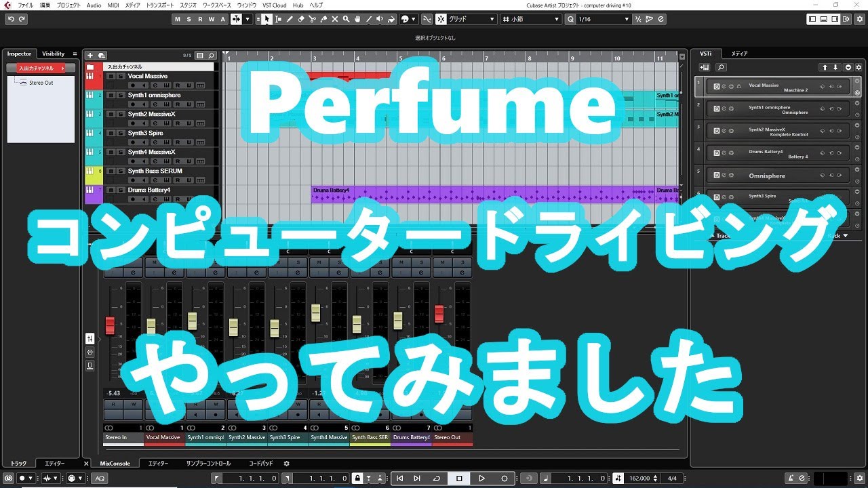Select the Object Selection arrow tool
Viewport: 868px width, 488px height.
tap(267, 19)
